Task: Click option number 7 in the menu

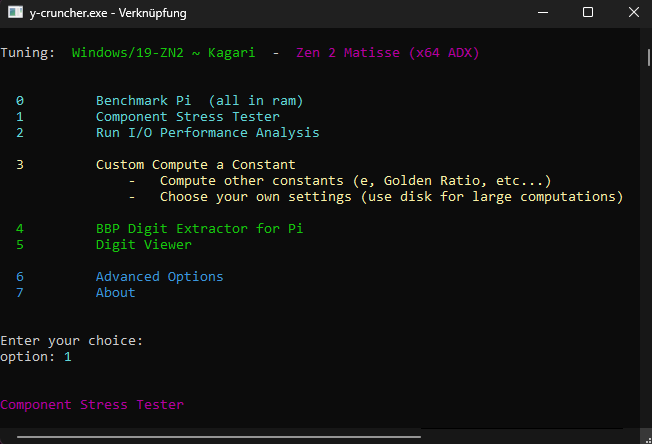Action: 20,293
